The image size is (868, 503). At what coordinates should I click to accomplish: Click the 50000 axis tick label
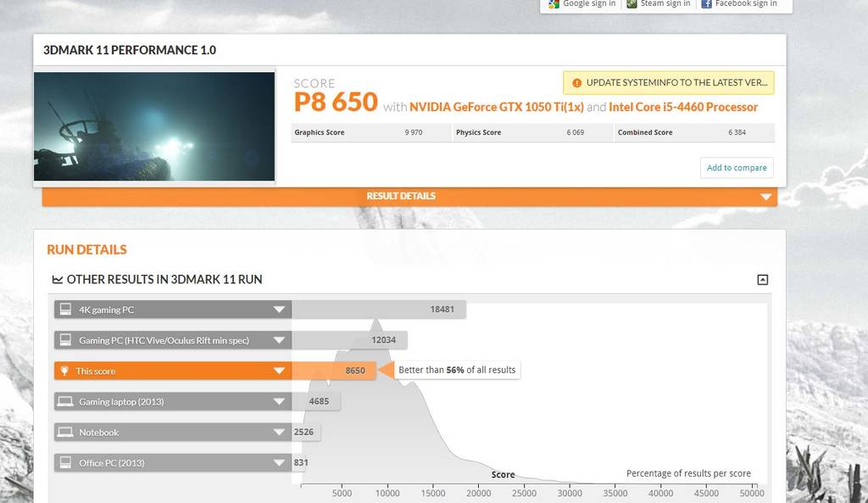(752, 493)
